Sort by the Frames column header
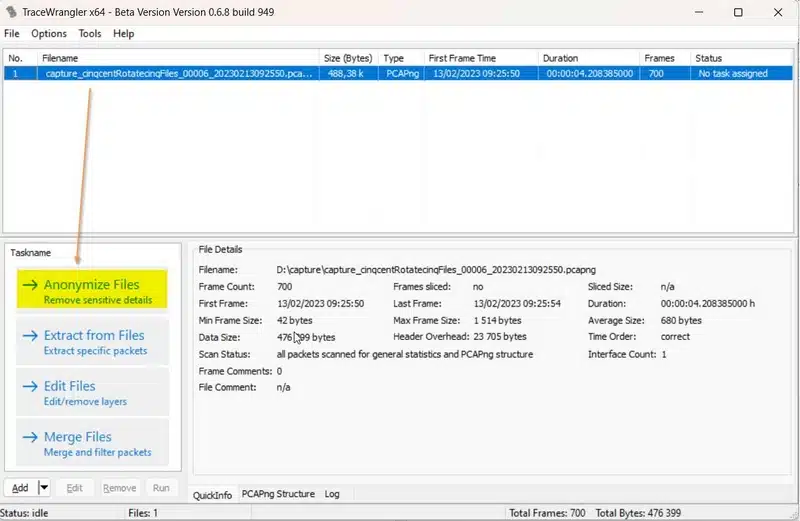This screenshot has height=521, width=800. pos(665,58)
